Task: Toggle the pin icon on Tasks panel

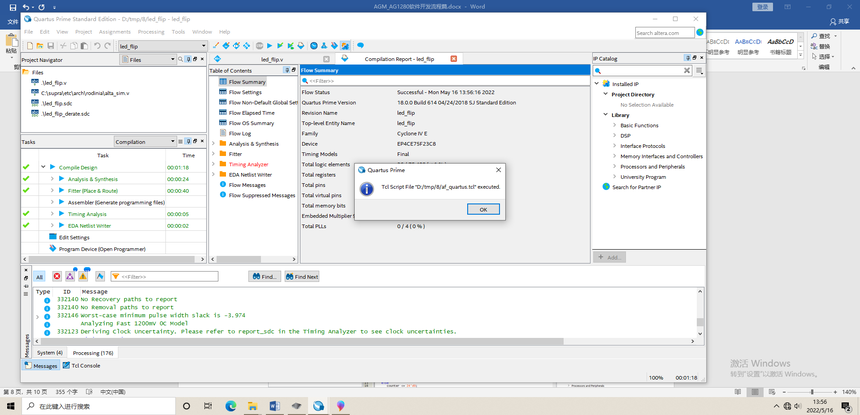Action: click(188, 142)
